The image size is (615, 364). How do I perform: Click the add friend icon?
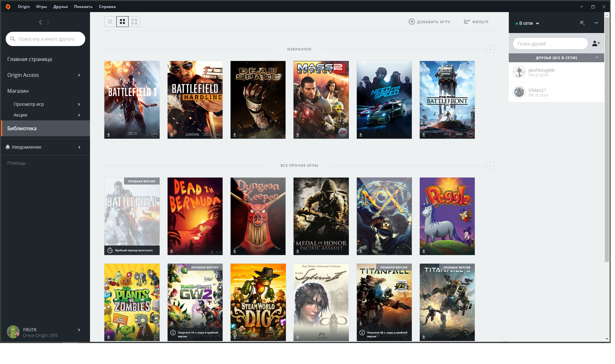tap(596, 44)
